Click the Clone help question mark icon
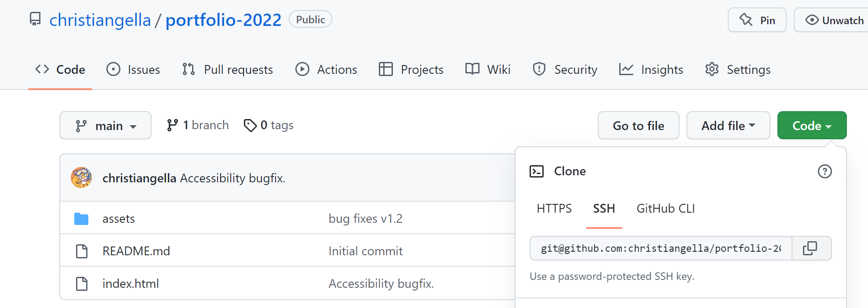The height and width of the screenshot is (308, 868). pyautogui.click(x=824, y=171)
